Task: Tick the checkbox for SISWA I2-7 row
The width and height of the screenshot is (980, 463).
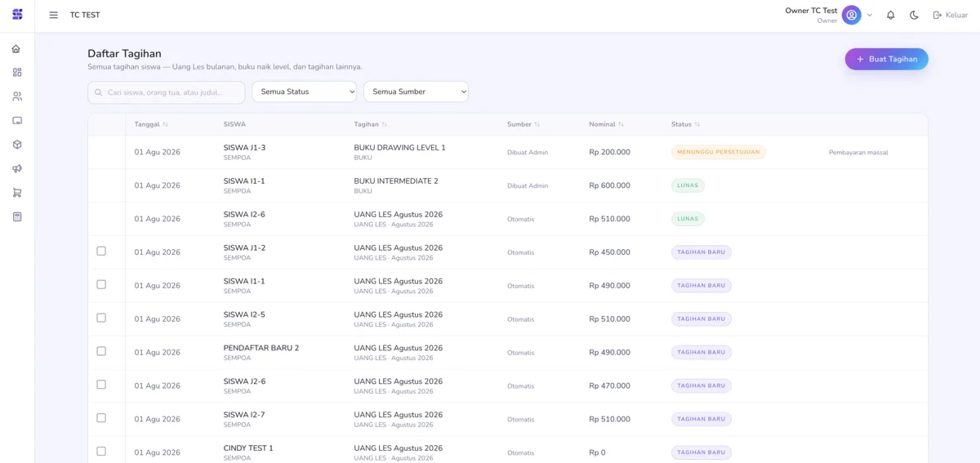Action: (x=101, y=417)
